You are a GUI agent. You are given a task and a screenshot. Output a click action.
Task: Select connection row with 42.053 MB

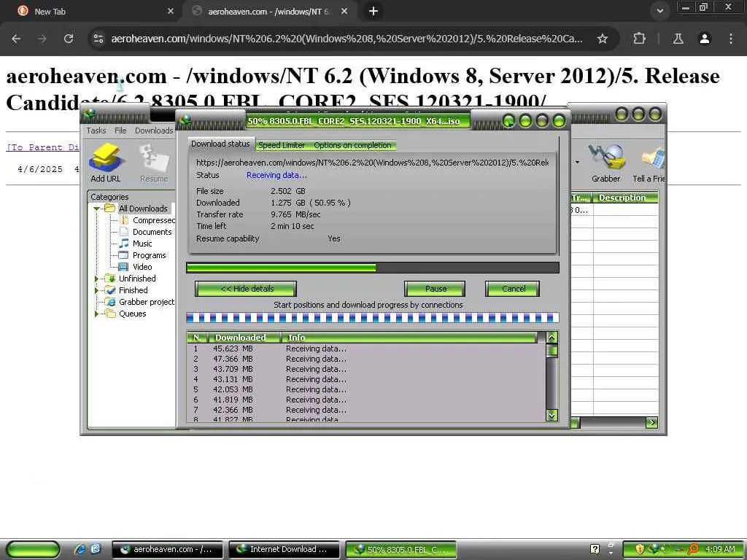[366, 389]
